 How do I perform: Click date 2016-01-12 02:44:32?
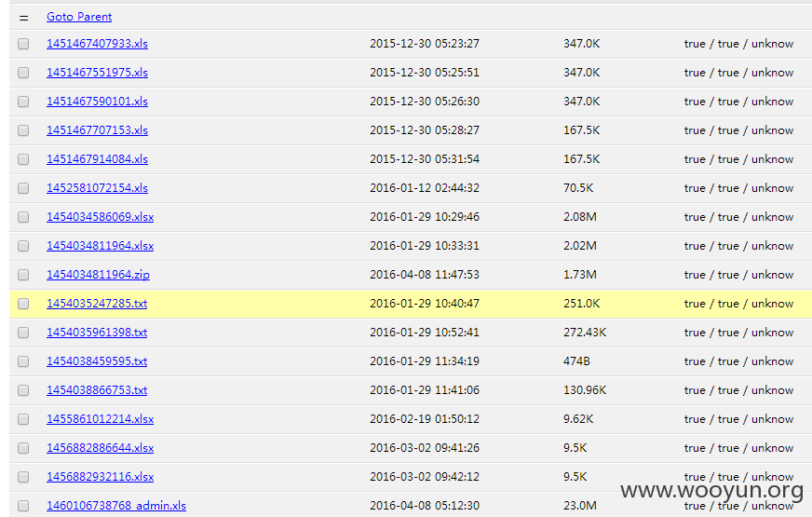[x=425, y=188]
